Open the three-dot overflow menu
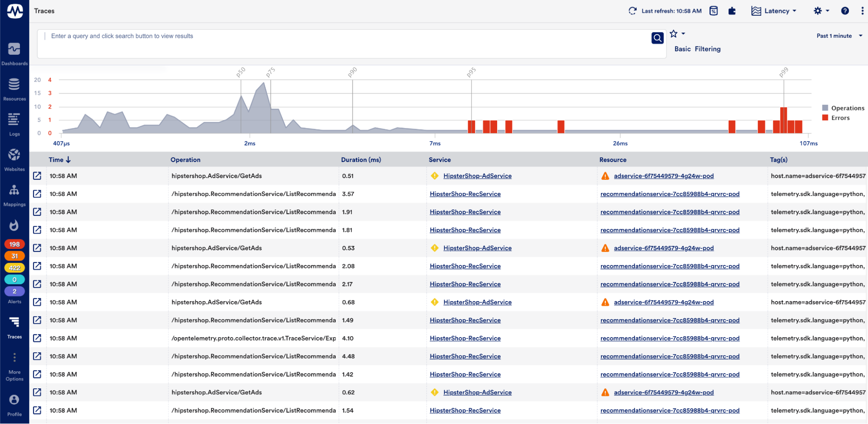 (862, 11)
